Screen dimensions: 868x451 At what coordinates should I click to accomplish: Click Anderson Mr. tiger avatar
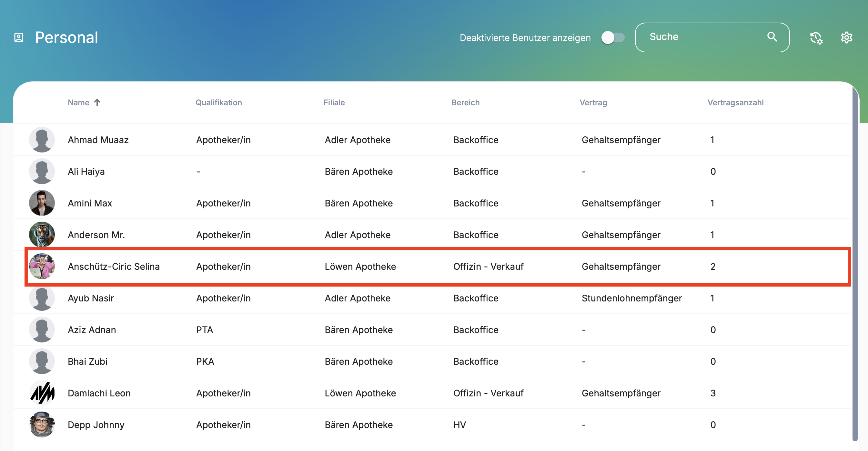tap(42, 235)
